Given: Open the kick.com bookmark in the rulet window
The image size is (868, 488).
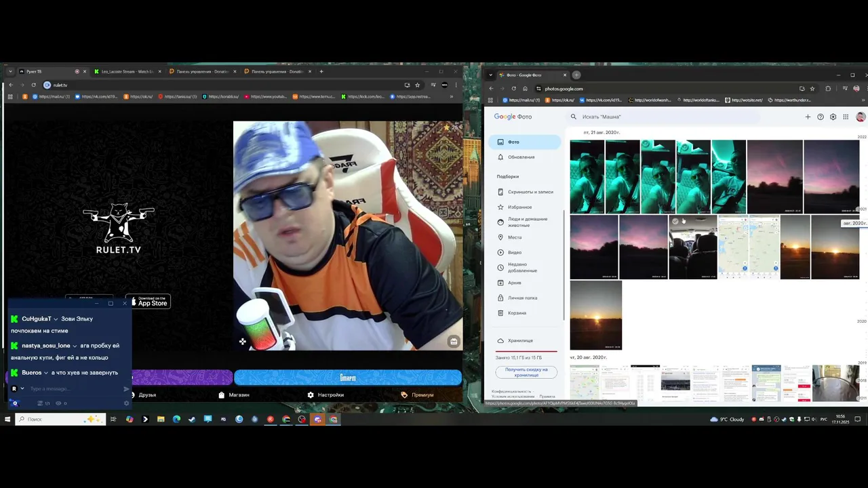Looking at the screenshot, I should [x=363, y=96].
